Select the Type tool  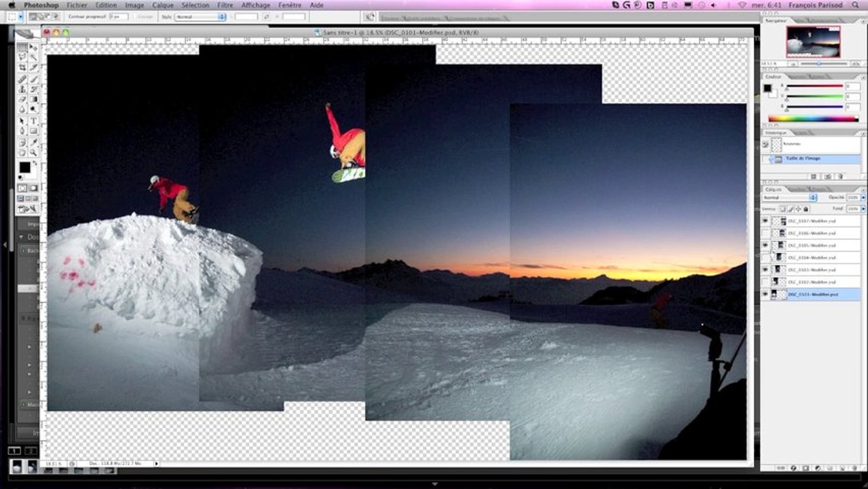point(34,120)
